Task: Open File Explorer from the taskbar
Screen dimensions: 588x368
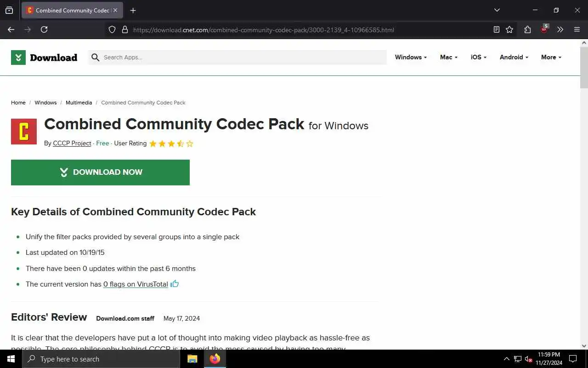Action: 192,359
